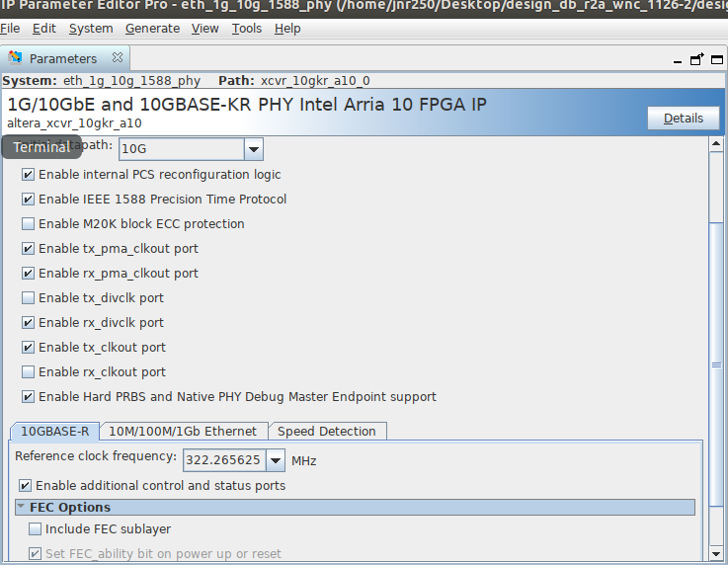This screenshot has height=565, width=728.
Task: Check Enable tx_divclk port
Action: click(x=28, y=297)
